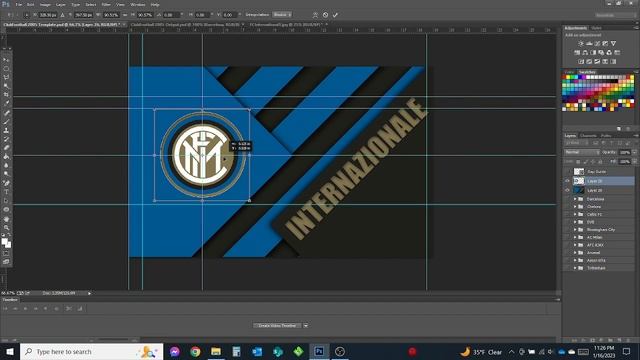640x360 pixels.
Task: Add a Threshold adjustment
Action: pos(597,62)
